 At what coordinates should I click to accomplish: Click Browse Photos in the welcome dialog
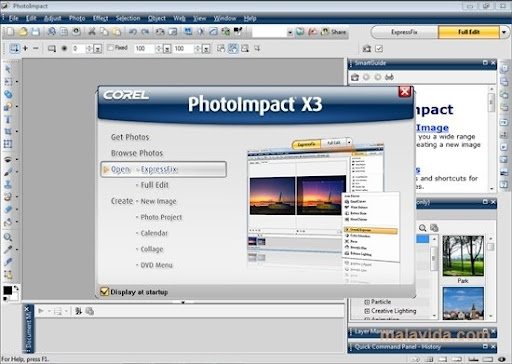[137, 153]
